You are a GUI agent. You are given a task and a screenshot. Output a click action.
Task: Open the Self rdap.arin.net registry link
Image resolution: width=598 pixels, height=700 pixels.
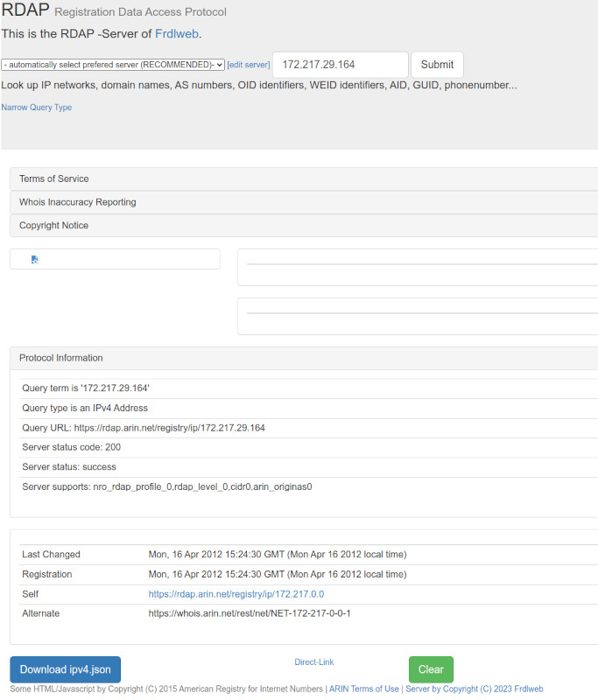236,594
